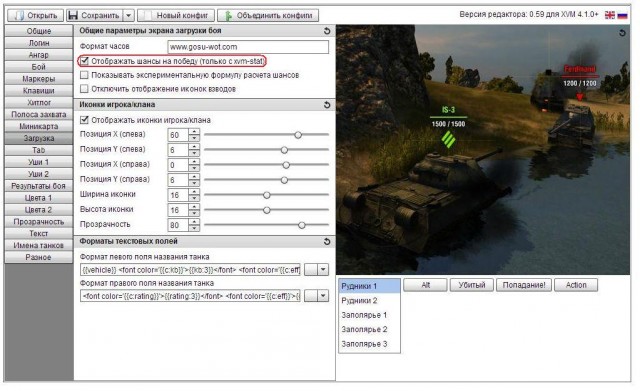Screen dimensions: 640x391
Task: Open the Ангар tab
Action: (39, 55)
